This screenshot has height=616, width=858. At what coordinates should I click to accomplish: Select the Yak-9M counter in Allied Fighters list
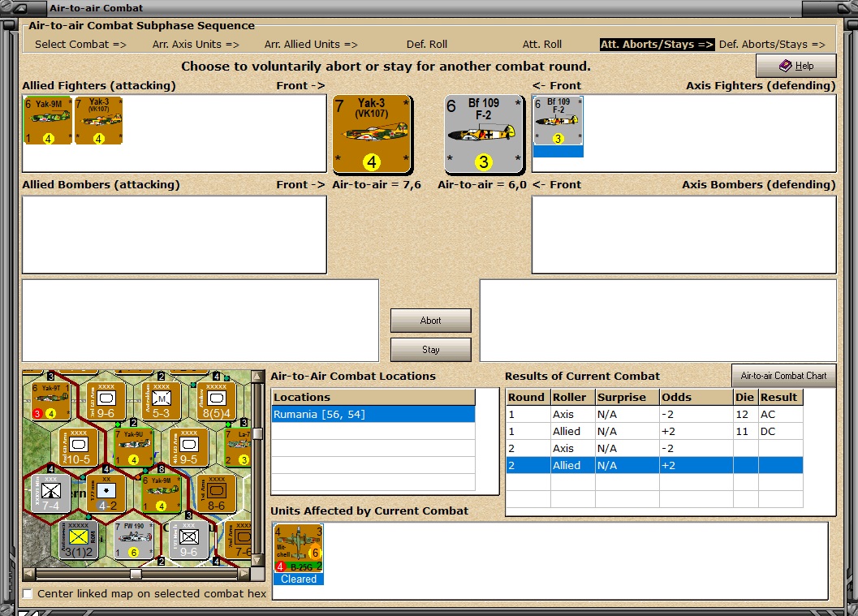48,120
